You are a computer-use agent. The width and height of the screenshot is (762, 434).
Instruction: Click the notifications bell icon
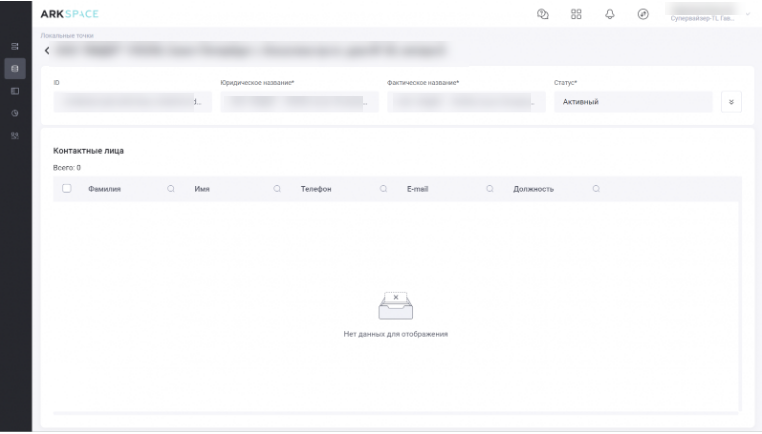[x=609, y=14]
